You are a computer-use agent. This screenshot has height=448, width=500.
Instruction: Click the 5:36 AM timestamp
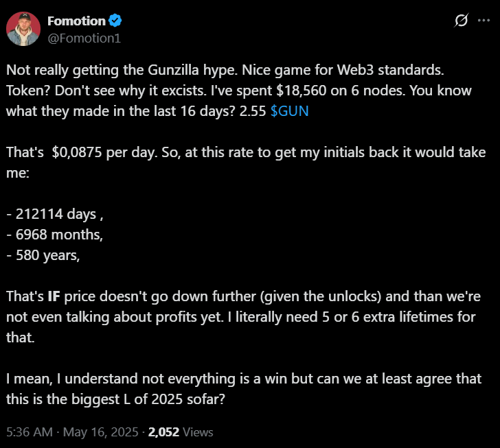coord(30,432)
